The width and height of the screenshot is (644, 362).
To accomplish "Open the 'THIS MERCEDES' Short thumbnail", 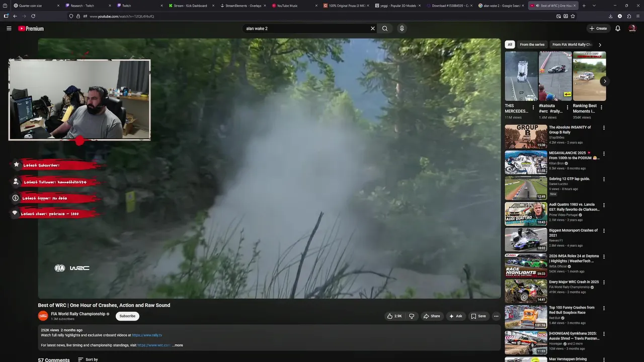I will [x=521, y=76].
